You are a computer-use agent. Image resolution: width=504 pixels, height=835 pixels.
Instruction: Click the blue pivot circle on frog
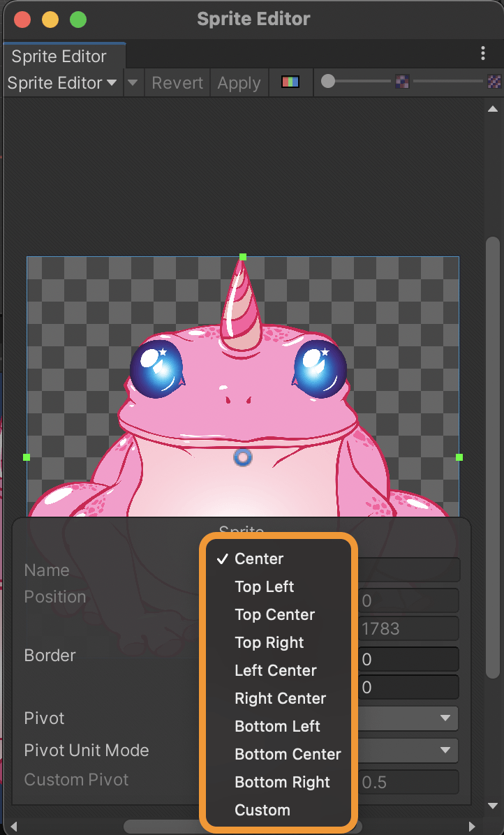243,457
